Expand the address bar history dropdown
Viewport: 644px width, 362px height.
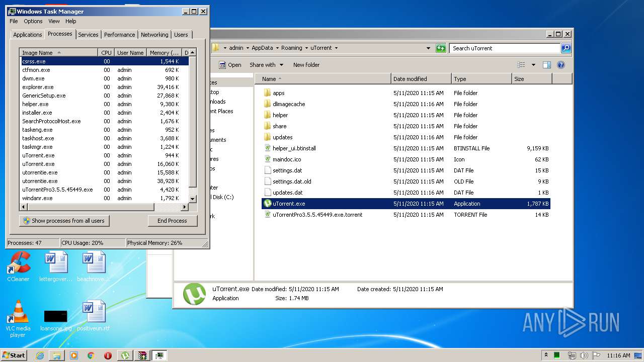pos(428,48)
